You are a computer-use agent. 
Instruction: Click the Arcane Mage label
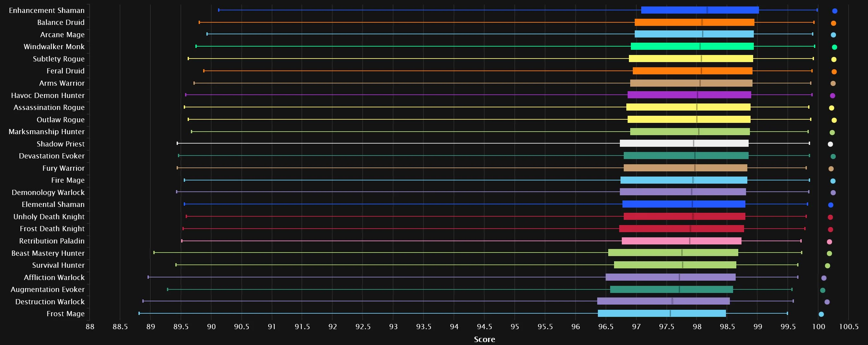[x=62, y=35]
